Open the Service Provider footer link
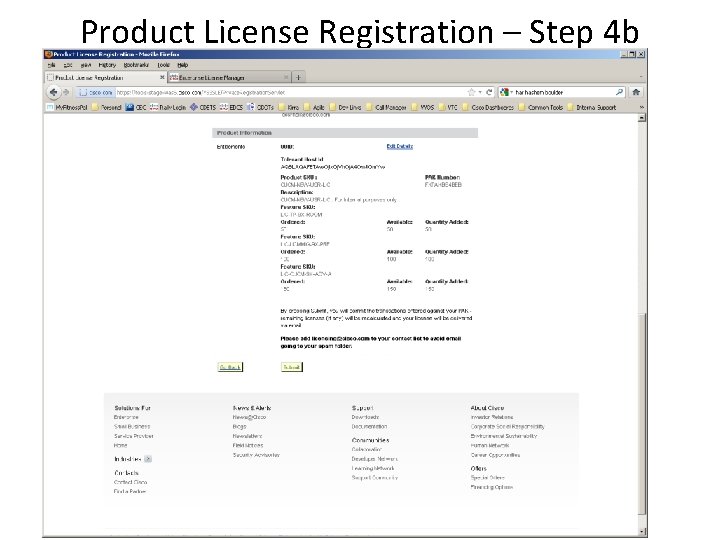This screenshot has width=720, height=540. tap(134, 436)
